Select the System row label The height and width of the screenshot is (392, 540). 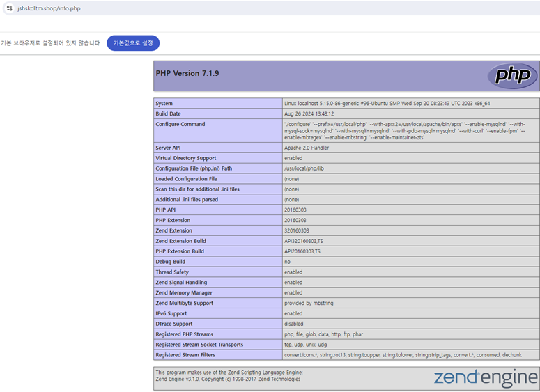(164, 104)
